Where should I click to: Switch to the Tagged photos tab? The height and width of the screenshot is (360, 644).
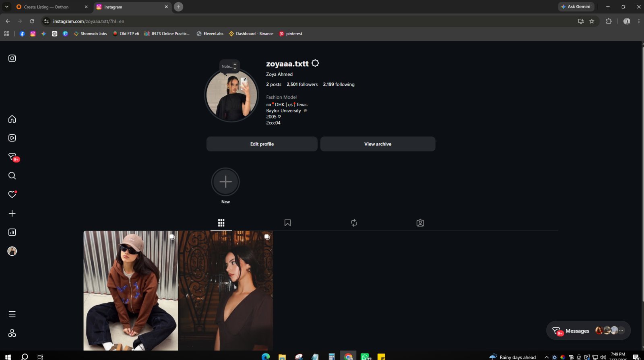(x=420, y=223)
